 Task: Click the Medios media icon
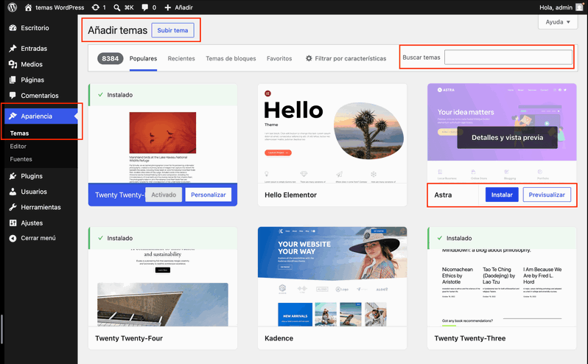pos(13,64)
